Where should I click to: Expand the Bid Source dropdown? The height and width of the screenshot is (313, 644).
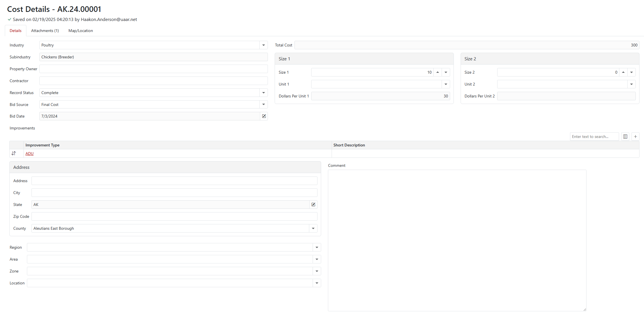(x=264, y=105)
